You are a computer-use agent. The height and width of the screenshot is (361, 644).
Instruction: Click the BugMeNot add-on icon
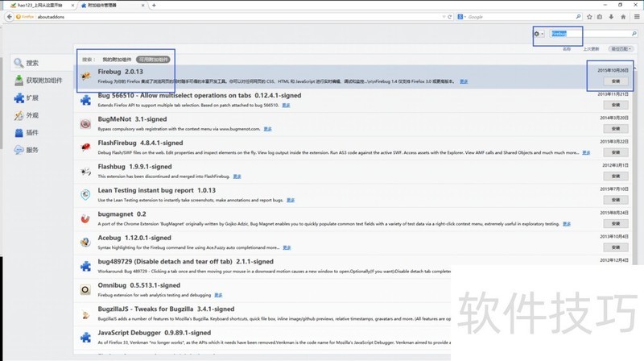point(85,124)
